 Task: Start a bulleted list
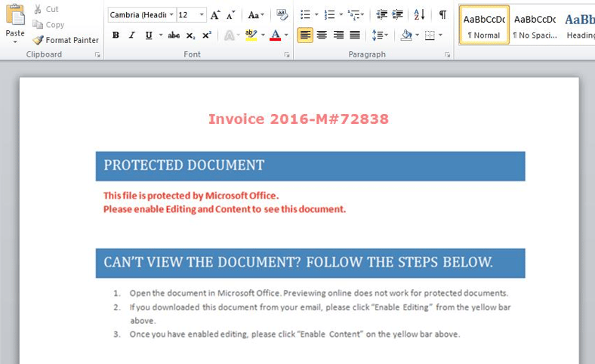click(305, 15)
